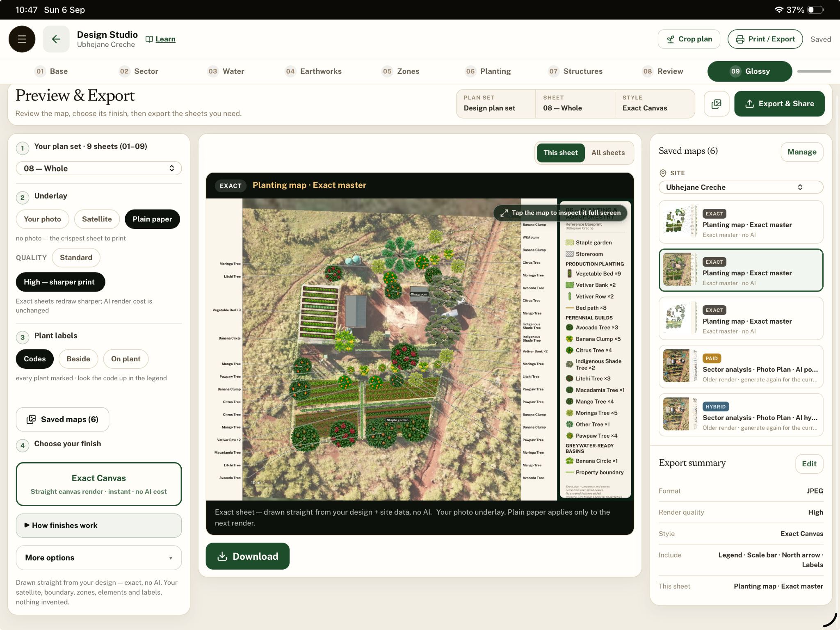Select the Exact Canvas finish card
This screenshot has height=630, width=840.
(99, 484)
